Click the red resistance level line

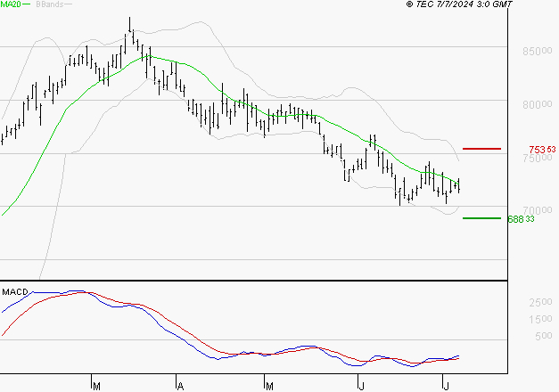[x=481, y=149]
